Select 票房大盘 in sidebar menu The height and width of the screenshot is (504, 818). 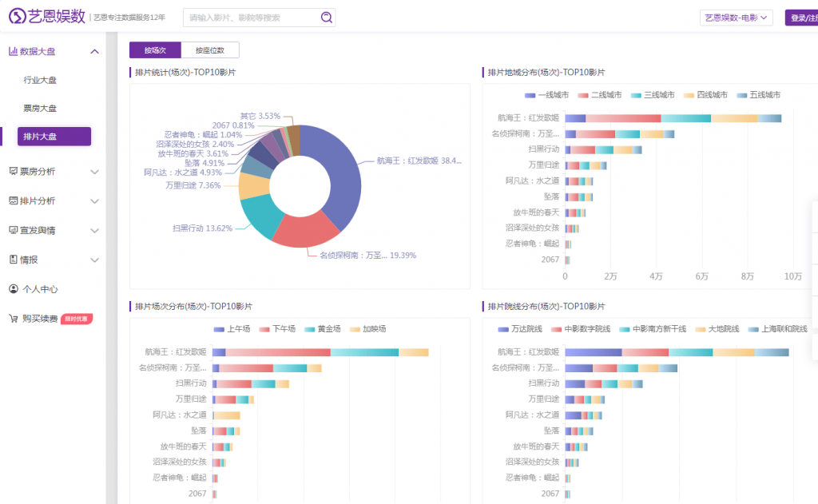point(40,108)
